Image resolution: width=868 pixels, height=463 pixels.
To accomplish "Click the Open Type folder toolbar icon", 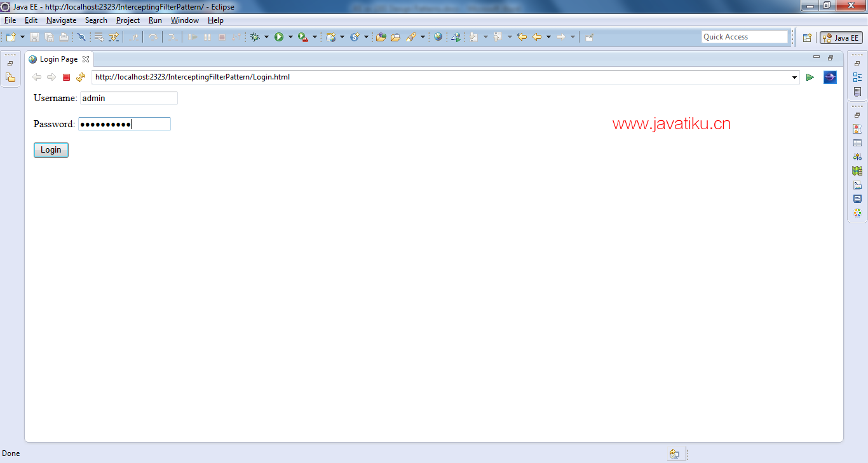I will [381, 37].
